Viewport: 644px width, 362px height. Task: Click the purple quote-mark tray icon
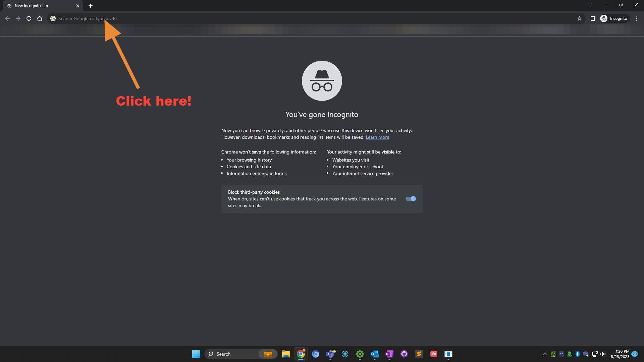561,354
